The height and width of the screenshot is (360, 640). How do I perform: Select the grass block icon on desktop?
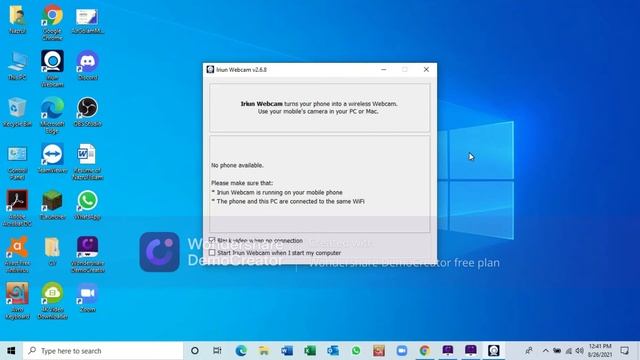(x=52, y=205)
